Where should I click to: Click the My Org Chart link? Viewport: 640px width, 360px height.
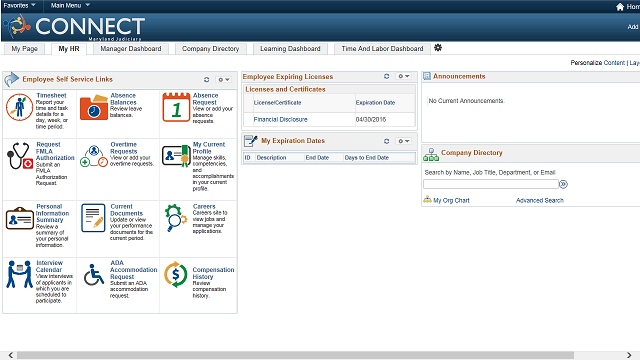click(x=451, y=200)
